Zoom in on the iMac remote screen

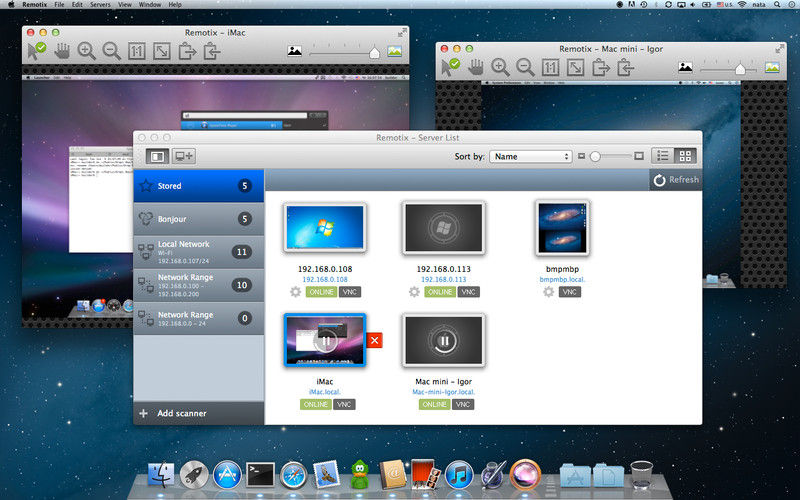(86, 51)
